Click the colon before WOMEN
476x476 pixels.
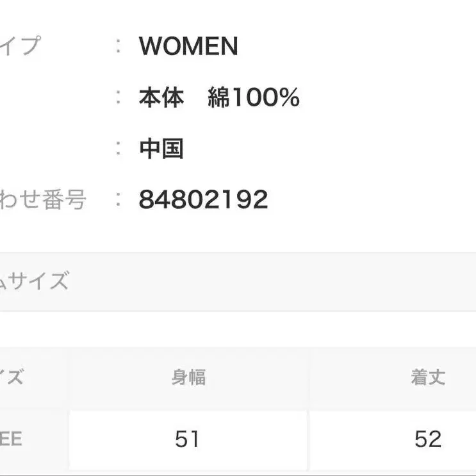pos(118,46)
